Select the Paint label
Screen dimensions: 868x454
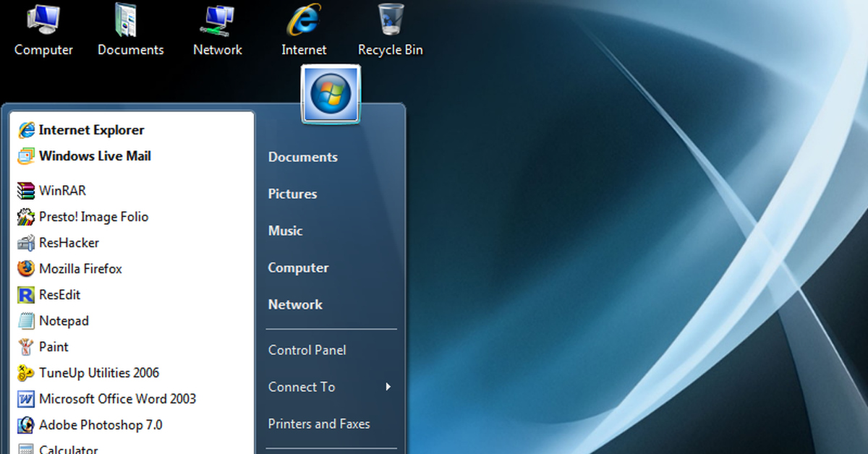54,347
